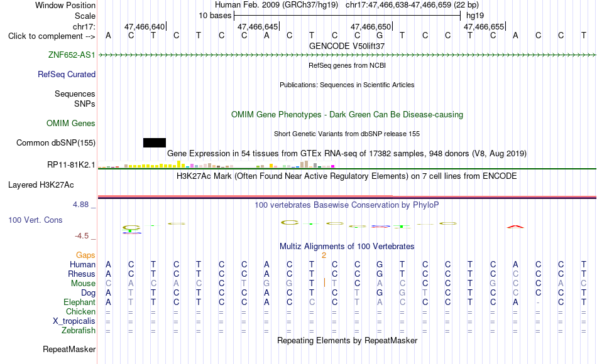Click 'Multiz Alignments of 100 Vertebrates' title
597x364 pixels.
click(347, 246)
